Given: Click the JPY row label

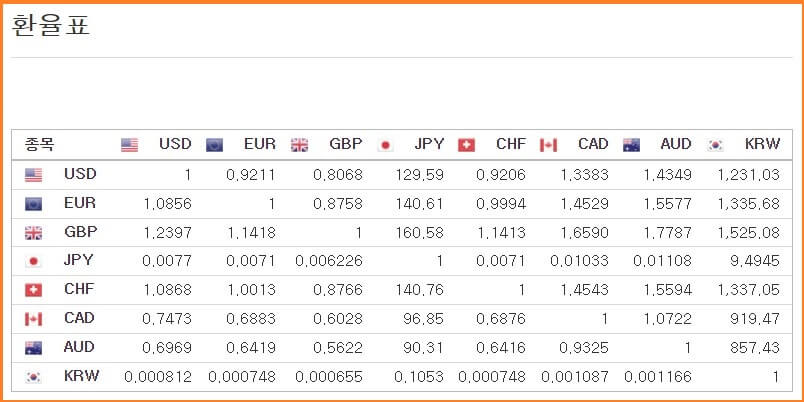Looking at the screenshot, I should (79, 260).
